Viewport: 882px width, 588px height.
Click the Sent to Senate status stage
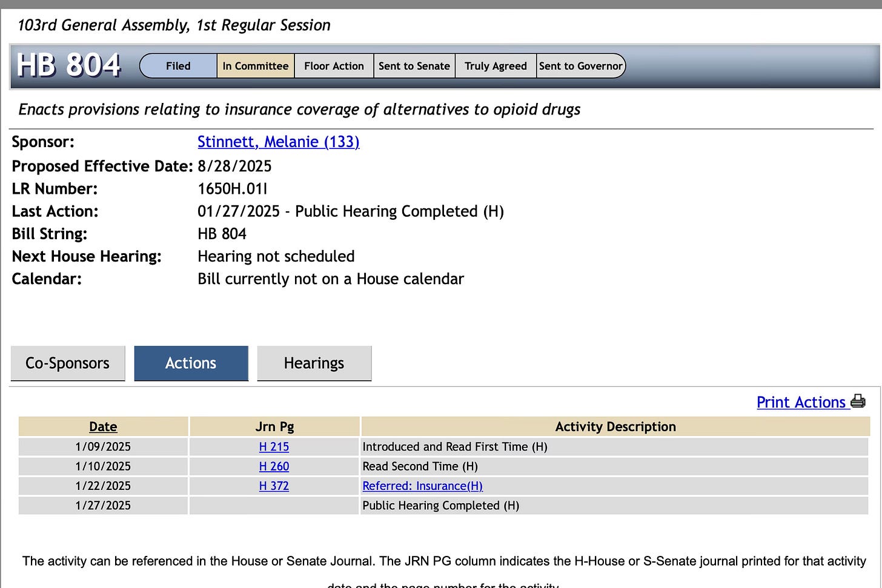click(414, 66)
